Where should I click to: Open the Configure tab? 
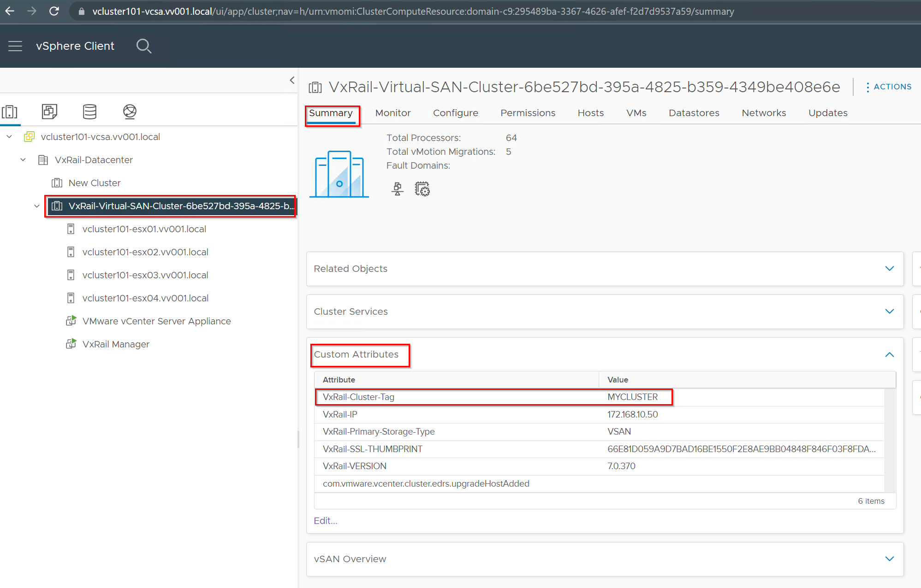455,113
